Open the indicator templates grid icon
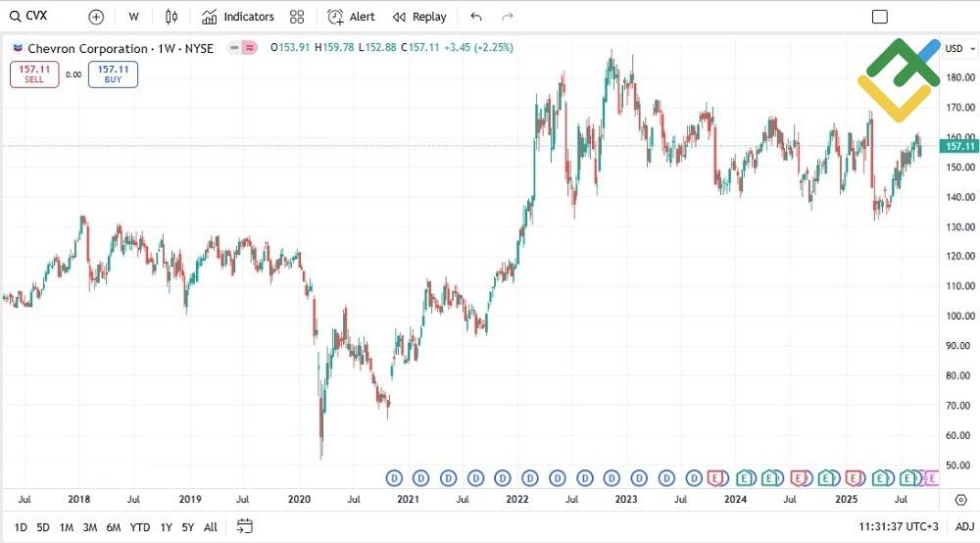This screenshot has height=543, width=980. 297,17
